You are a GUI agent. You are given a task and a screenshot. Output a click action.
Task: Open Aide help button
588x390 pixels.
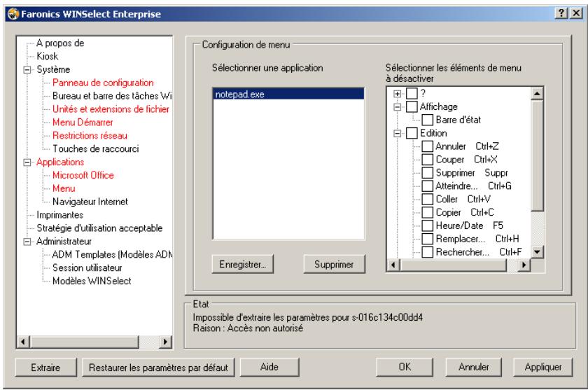tap(269, 367)
